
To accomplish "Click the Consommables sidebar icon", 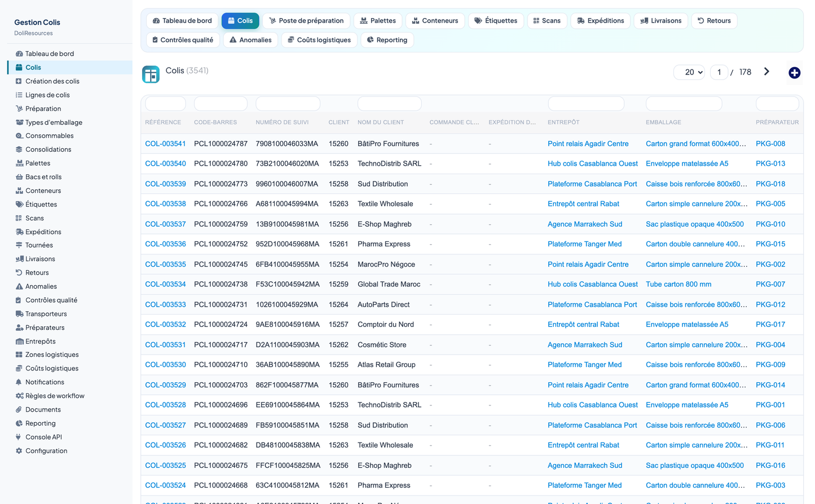I will [x=19, y=136].
